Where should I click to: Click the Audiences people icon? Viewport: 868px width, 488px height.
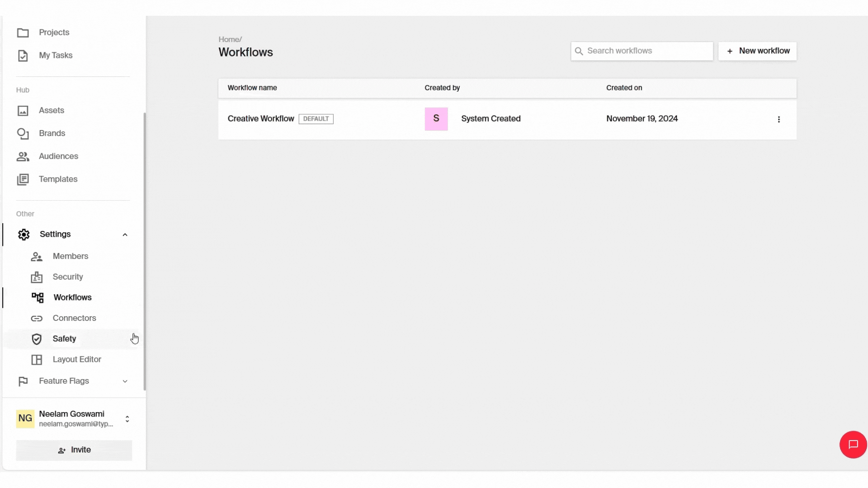pyautogui.click(x=23, y=156)
